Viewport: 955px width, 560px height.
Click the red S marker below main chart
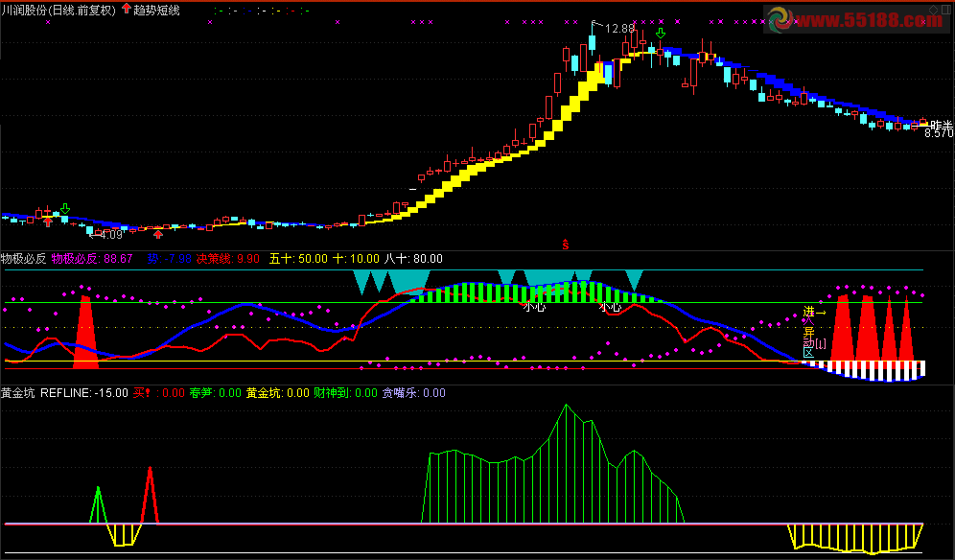click(x=565, y=245)
